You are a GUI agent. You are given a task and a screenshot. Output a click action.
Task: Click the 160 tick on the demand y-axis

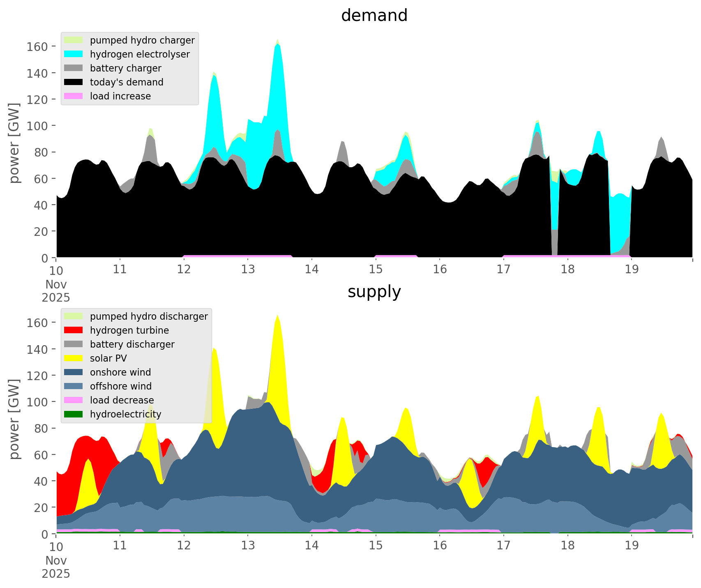37,46
